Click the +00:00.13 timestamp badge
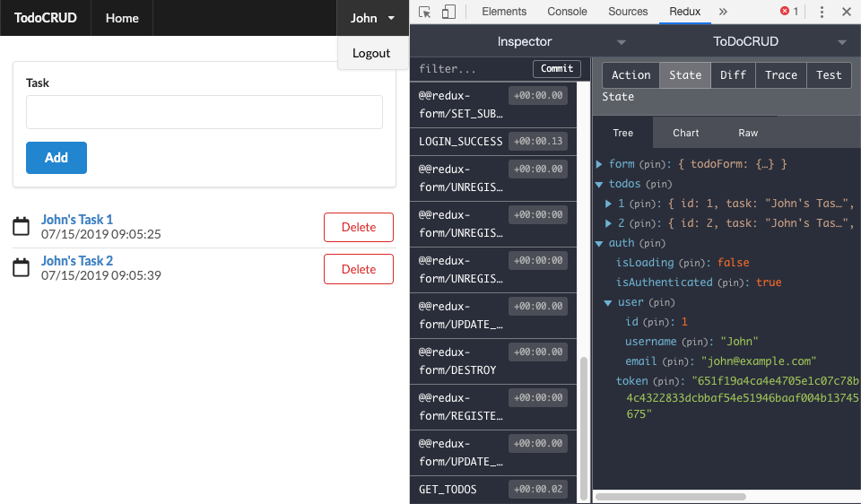 538,141
